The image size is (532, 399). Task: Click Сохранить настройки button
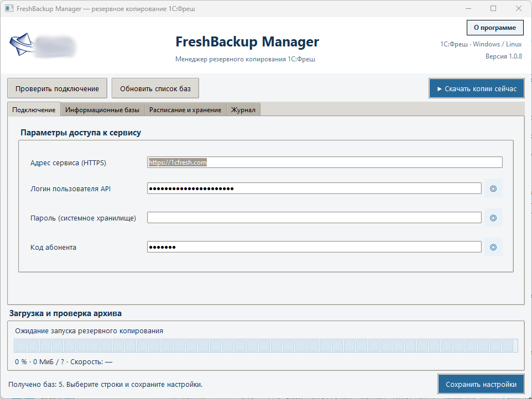481,384
